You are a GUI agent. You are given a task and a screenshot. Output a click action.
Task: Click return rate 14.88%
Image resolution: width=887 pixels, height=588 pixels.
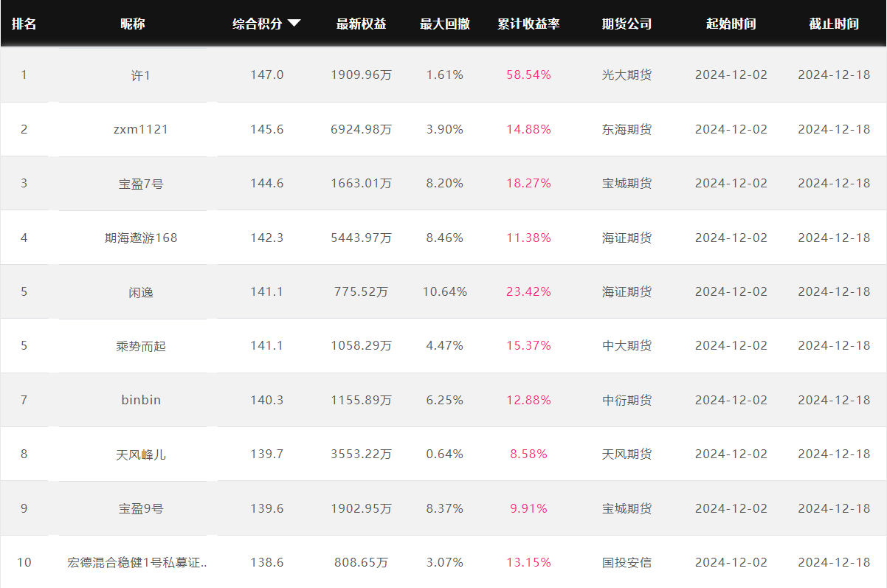pyautogui.click(x=528, y=129)
